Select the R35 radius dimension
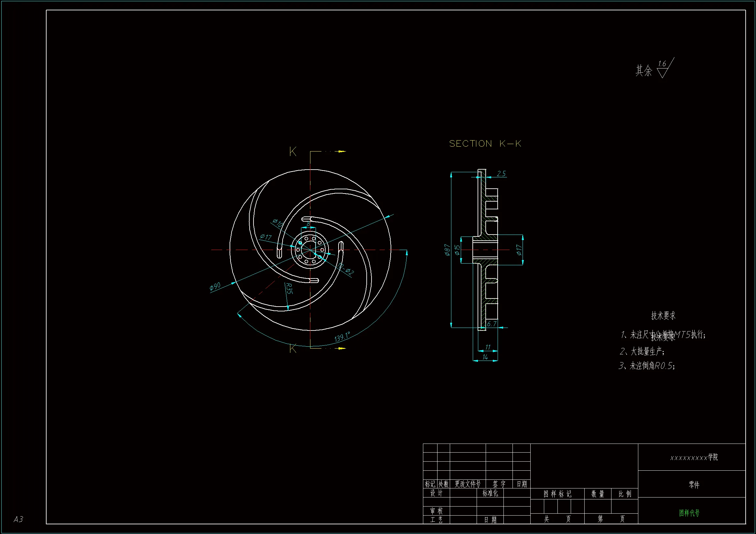The width and height of the screenshot is (756, 534). (289, 288)
